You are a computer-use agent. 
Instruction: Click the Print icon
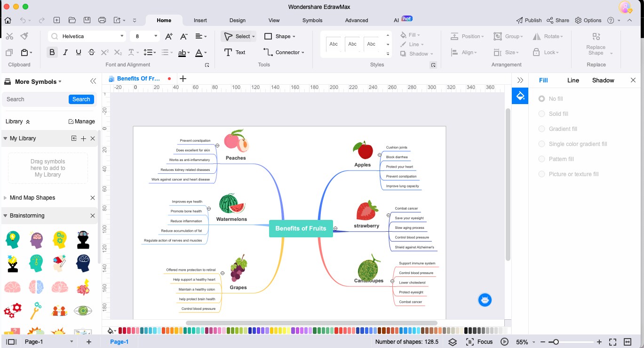pyautogui.click(x=102, y=20)
